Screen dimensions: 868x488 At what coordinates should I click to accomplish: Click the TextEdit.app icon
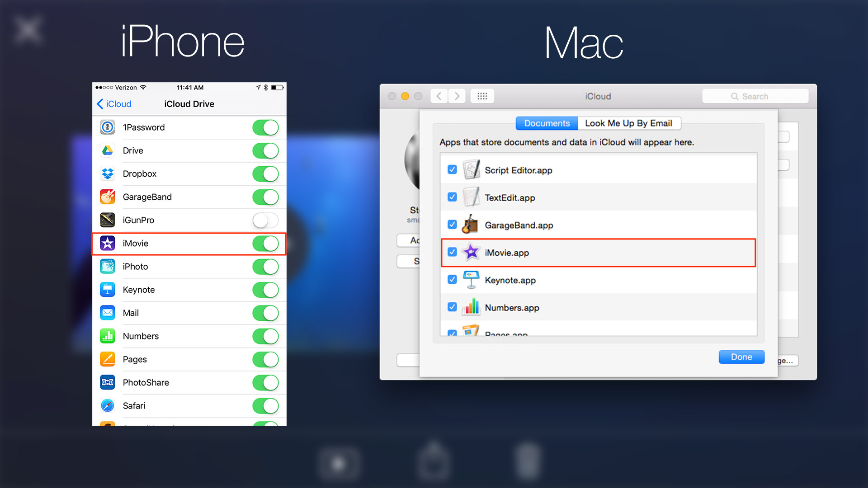(471, 197)
